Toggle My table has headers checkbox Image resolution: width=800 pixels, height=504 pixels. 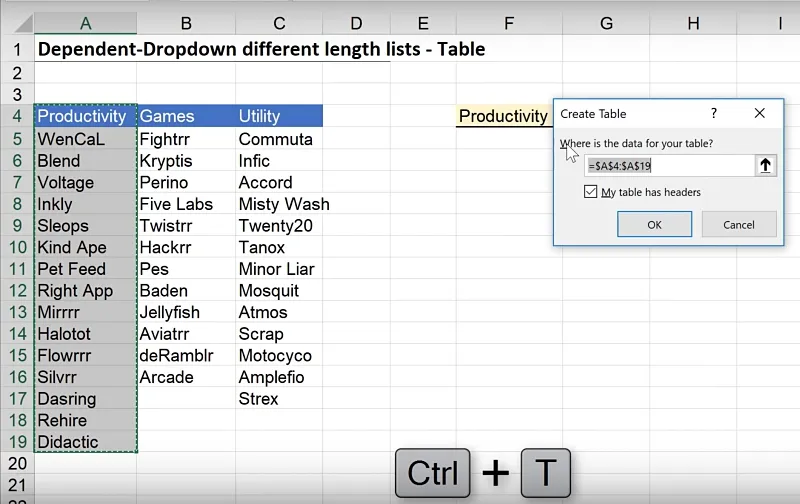point(591,192)
